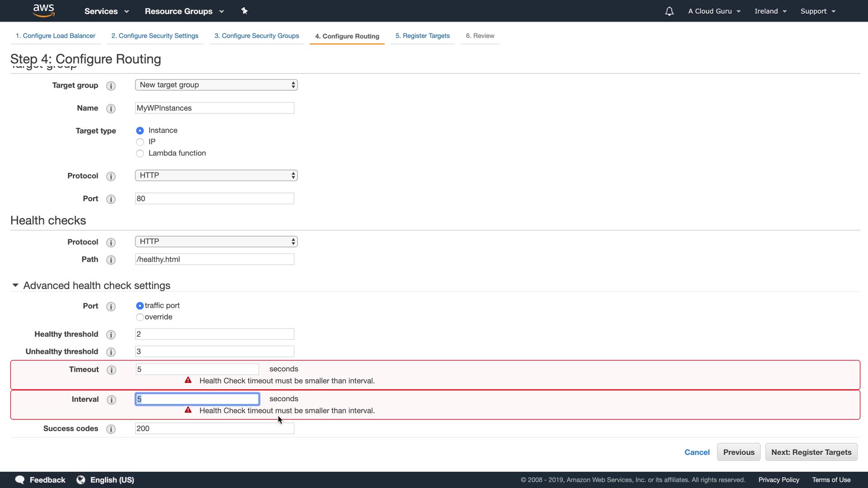The width and height of the screenshot is (868, 488).
Task: Click info icon next to Target group
Action: tap(111, 86)
